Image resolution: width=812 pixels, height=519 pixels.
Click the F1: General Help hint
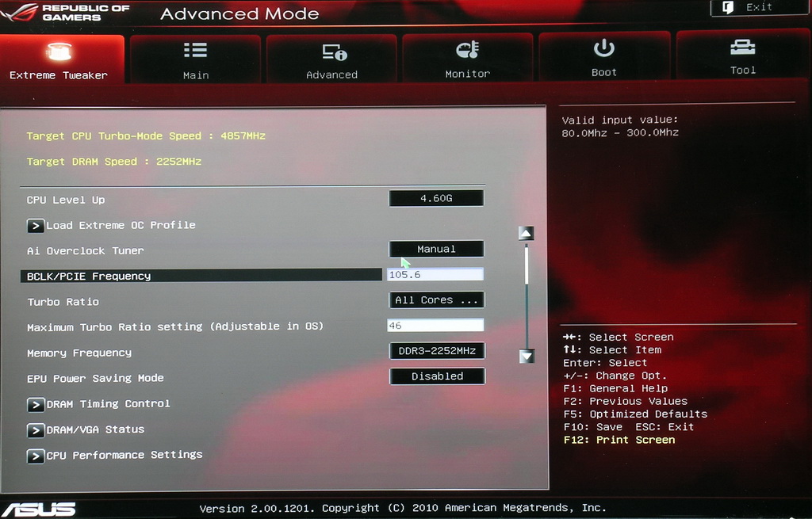(615, 388)
